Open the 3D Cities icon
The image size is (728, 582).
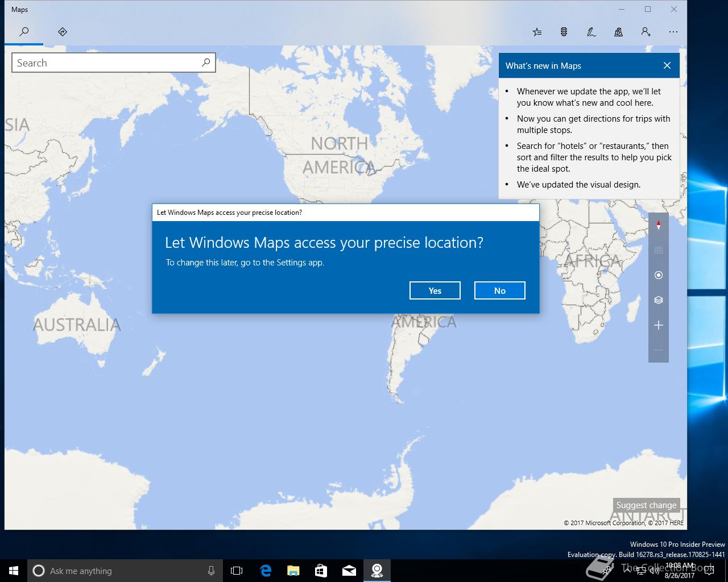(x=618, y=32)
